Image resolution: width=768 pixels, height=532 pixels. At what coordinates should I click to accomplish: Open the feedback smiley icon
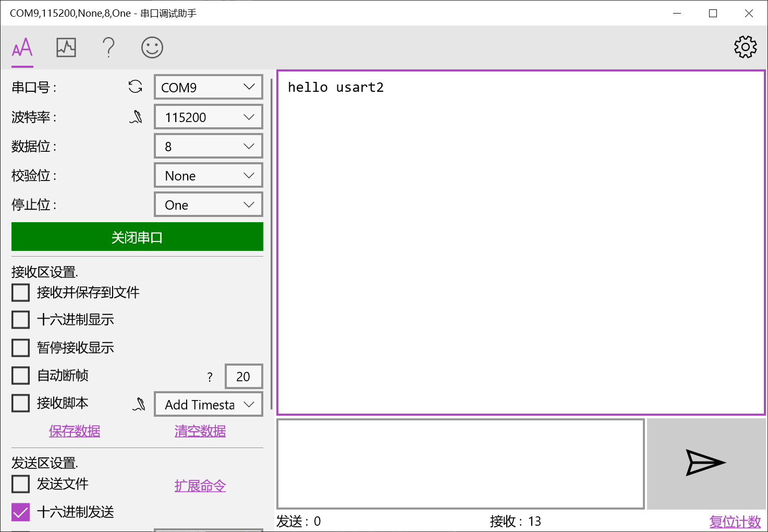click(x=152, y=47)
